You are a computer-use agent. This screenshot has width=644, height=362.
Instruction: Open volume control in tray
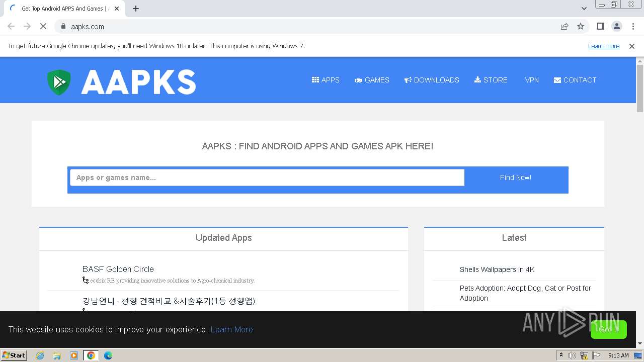click(x=572, y=355)
